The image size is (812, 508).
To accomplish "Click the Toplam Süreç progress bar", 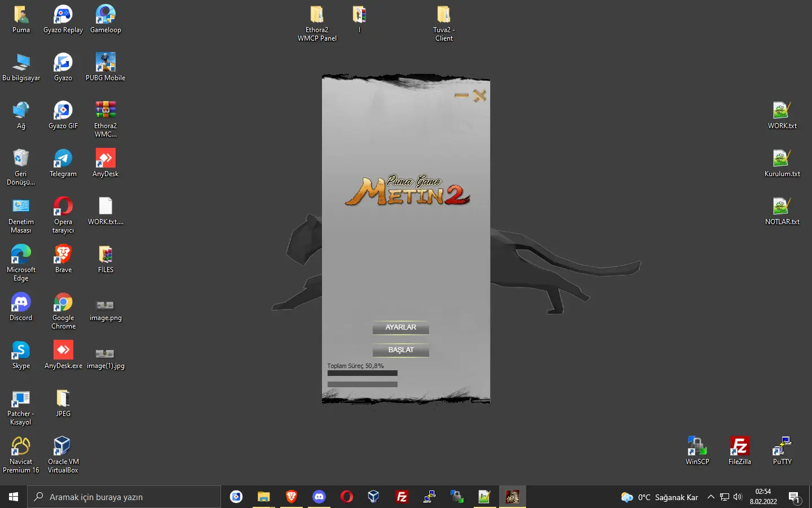I will [363, 373].
